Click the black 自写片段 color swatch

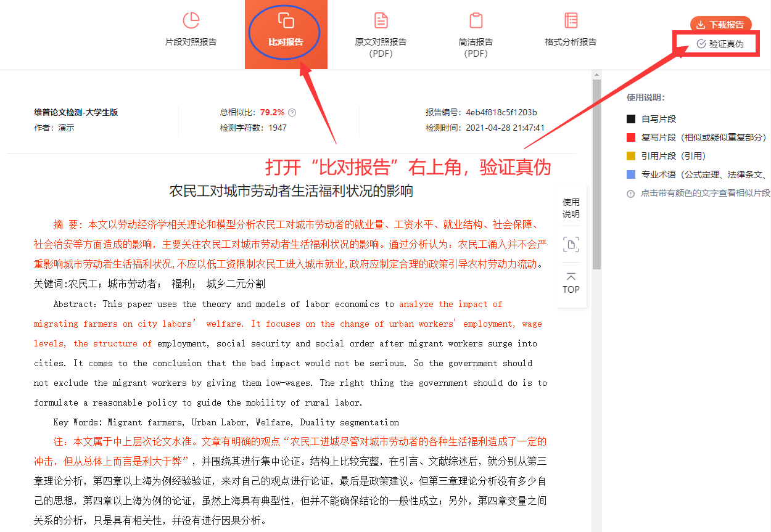coord(630,119)
